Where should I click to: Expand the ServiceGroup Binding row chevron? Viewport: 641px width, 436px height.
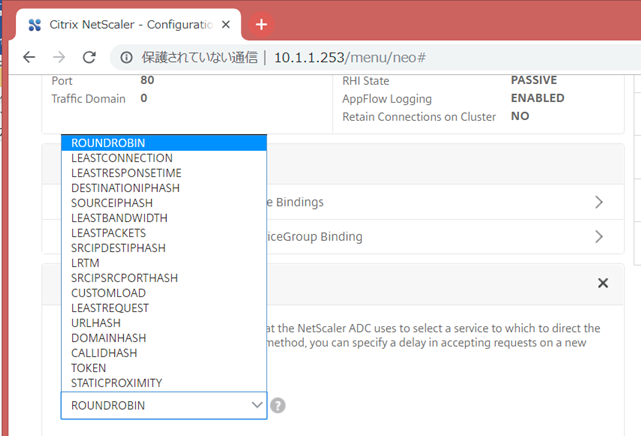(599, 237)
